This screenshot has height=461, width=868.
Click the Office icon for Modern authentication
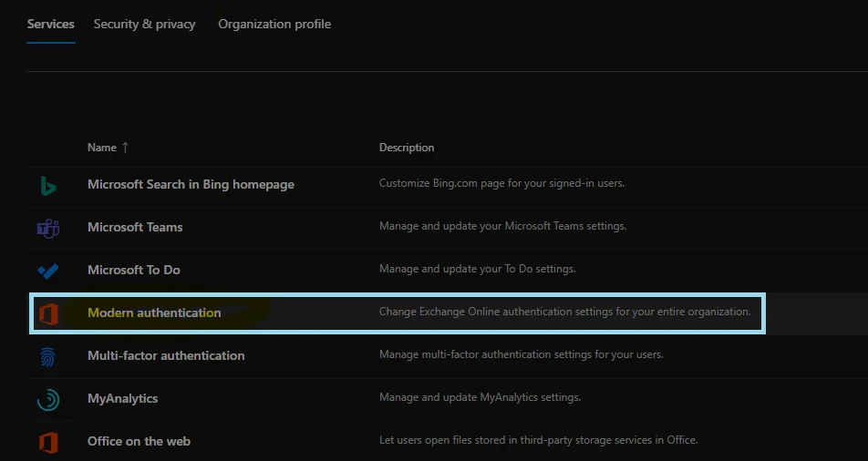48,313
